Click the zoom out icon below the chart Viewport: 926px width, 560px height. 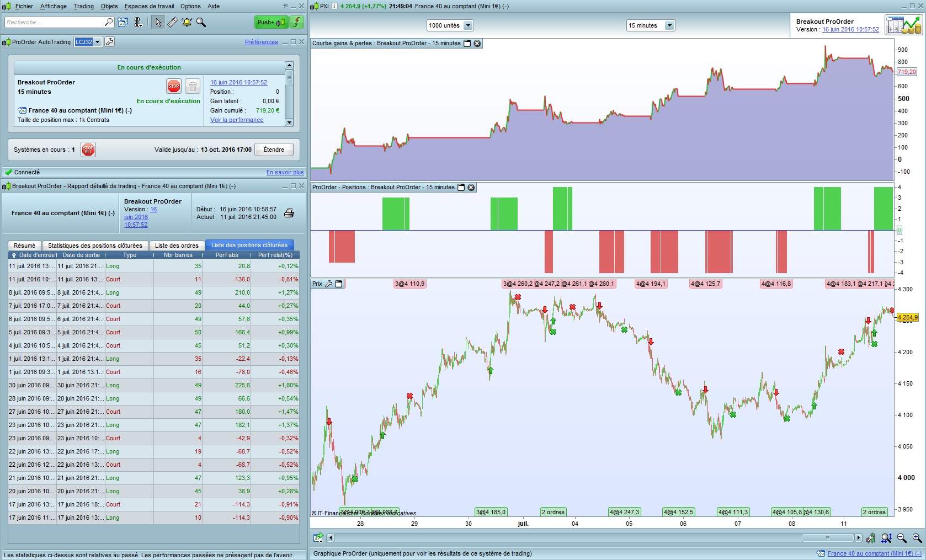click(x=902, y=538)
